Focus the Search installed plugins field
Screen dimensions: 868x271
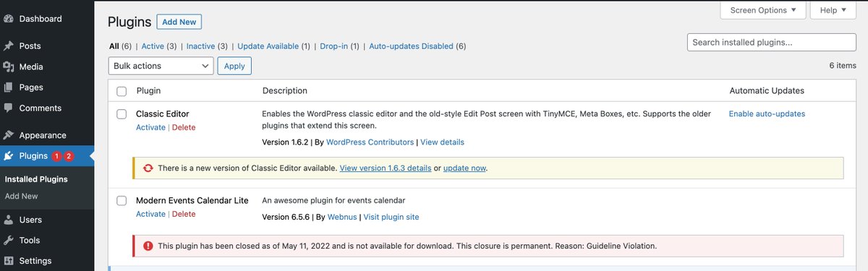[x=772, y=43]
